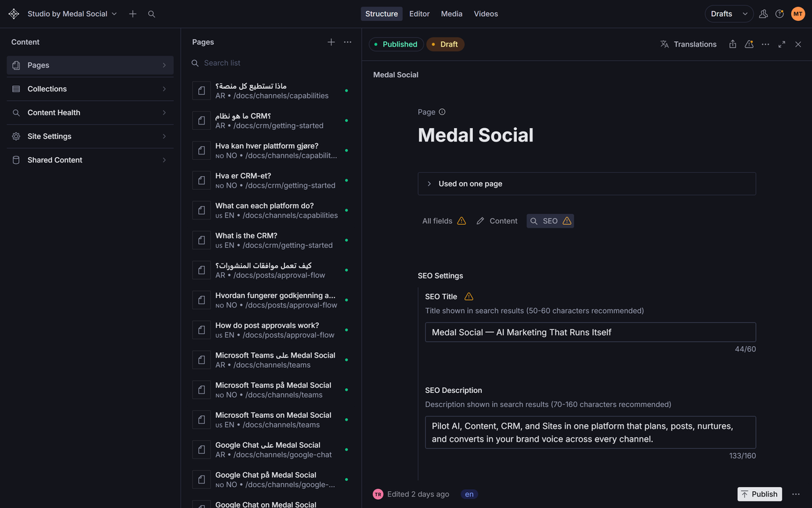Click document icon of 'Hva er CRM-et?' row
Screen dimensions: 812x508
coord(202,180)
